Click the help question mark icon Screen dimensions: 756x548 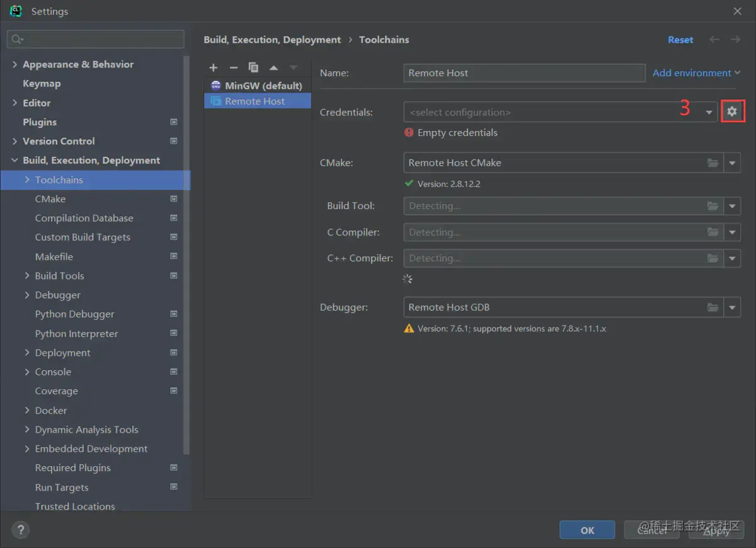click(x=20, y=530)
